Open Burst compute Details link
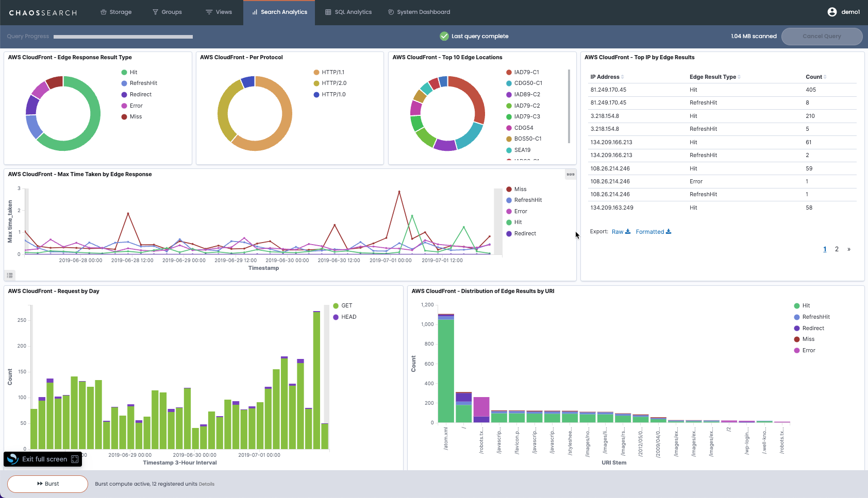The height and width of the screenshot is (498, 868). 206,484
